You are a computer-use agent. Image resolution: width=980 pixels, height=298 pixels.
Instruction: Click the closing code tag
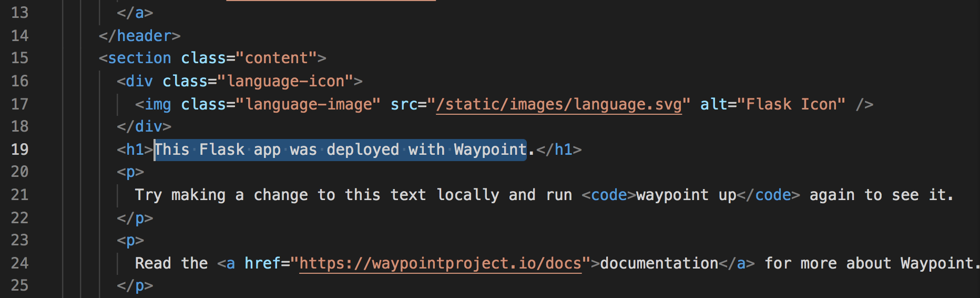(x=768, y=195)
